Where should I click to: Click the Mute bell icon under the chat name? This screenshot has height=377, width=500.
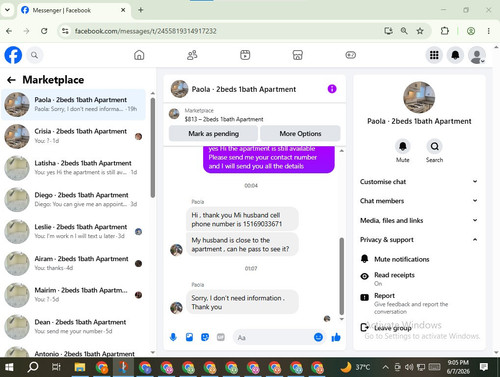403,146
